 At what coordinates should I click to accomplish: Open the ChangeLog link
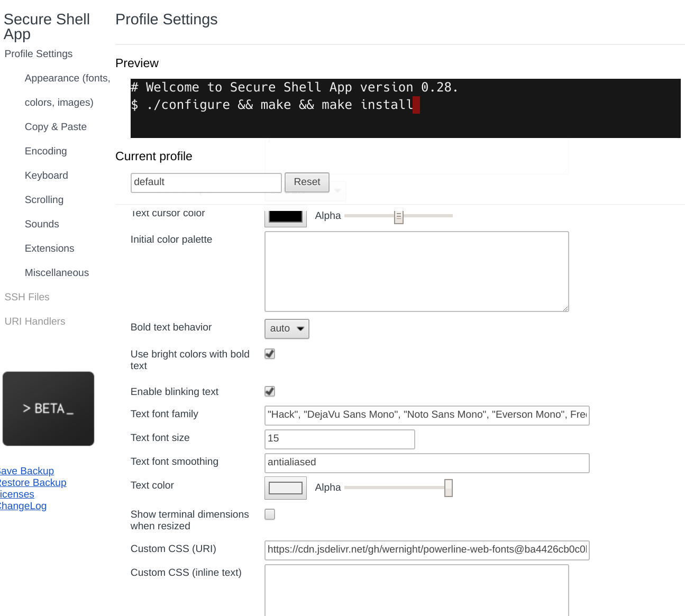click(x=23, y=506)
